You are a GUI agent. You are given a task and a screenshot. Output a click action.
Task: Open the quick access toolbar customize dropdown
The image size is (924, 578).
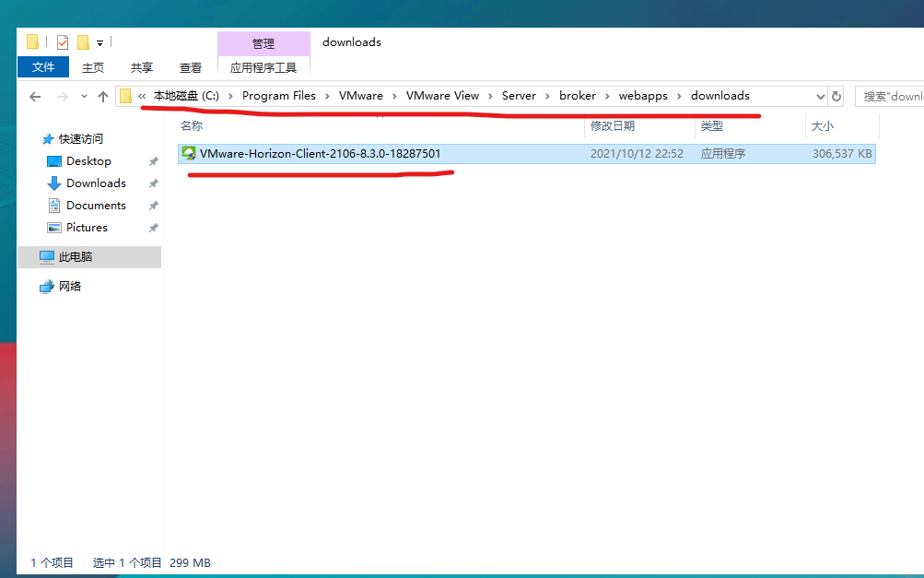100,43
